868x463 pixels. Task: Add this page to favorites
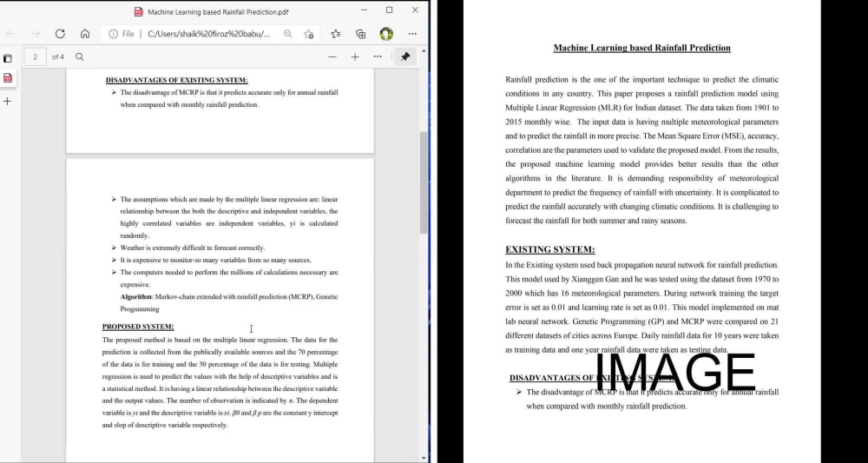309,34
